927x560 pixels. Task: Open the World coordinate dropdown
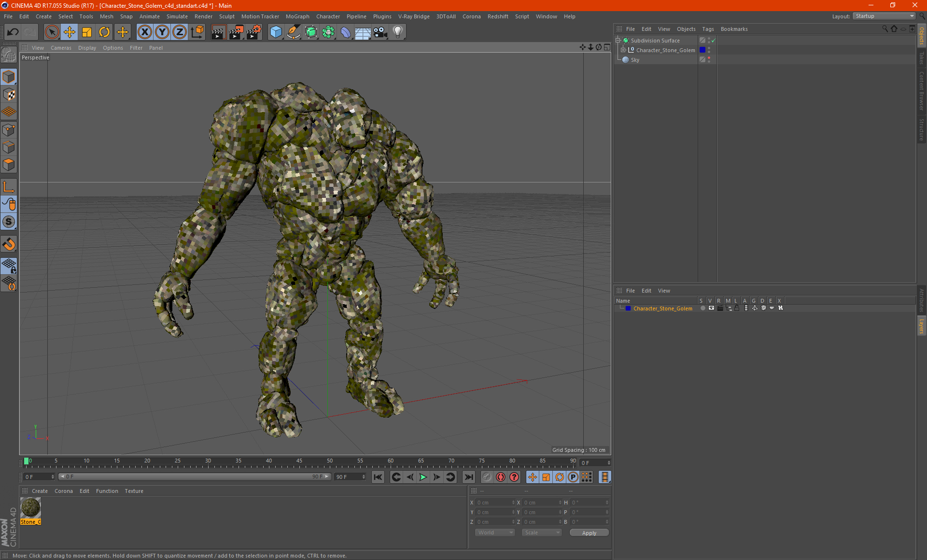pyautogui.click(x=495, y=532)
